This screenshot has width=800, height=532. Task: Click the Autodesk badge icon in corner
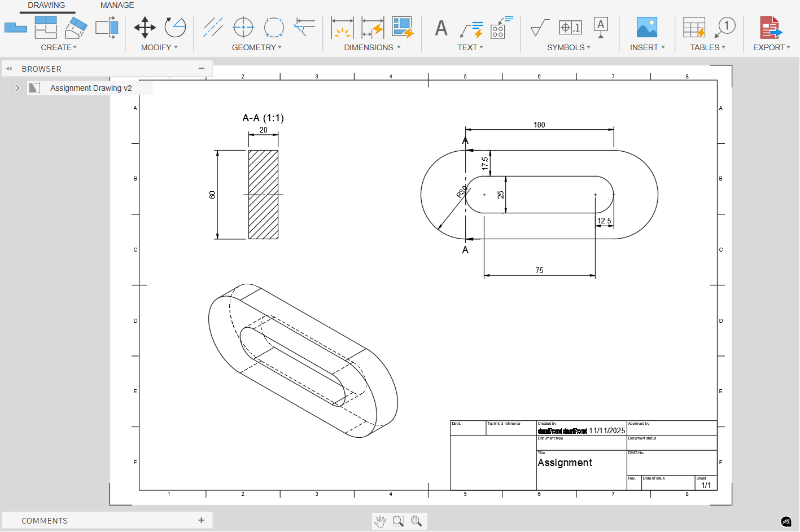pos(786,521)
